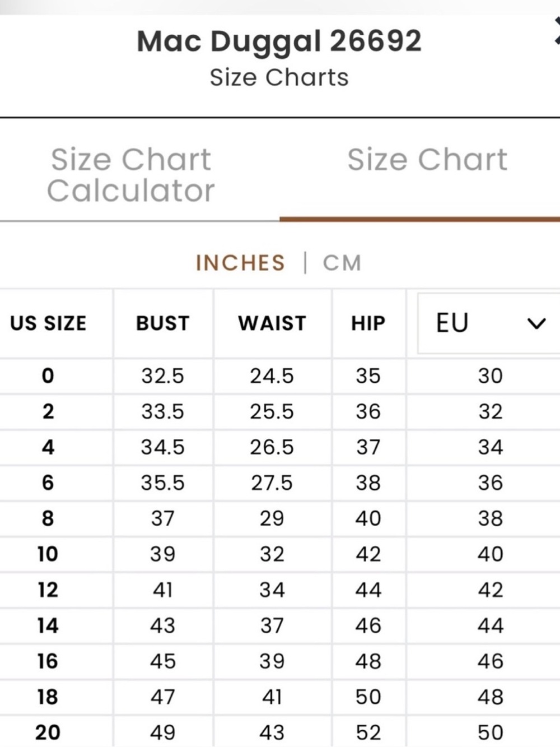Switch to Size Chart Calculator tab
Image resolution: width=560 pixels, height=747 pixels.
pos(131,175)
